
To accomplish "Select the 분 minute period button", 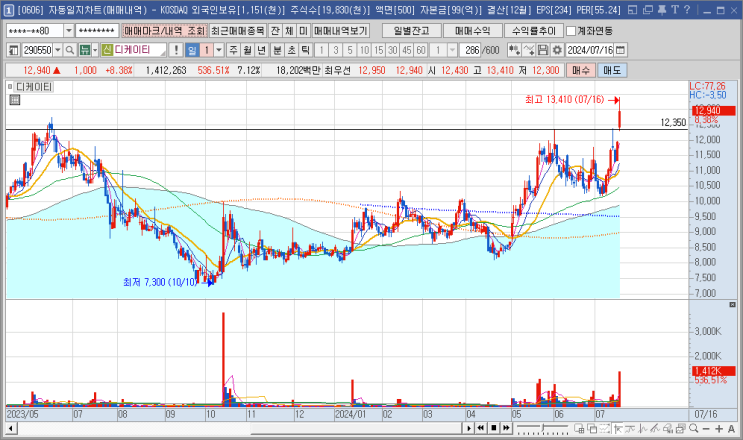I will coord(278,50).
